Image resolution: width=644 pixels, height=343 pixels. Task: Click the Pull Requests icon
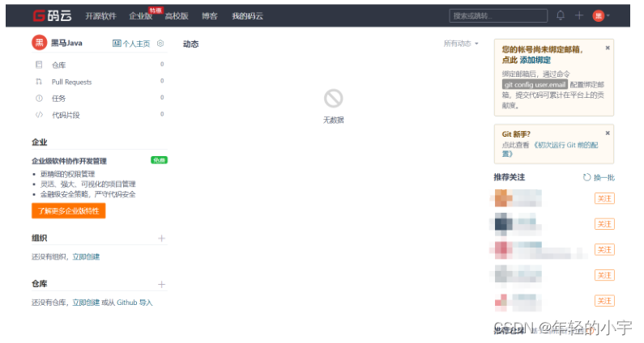click(x=39, y=82)
